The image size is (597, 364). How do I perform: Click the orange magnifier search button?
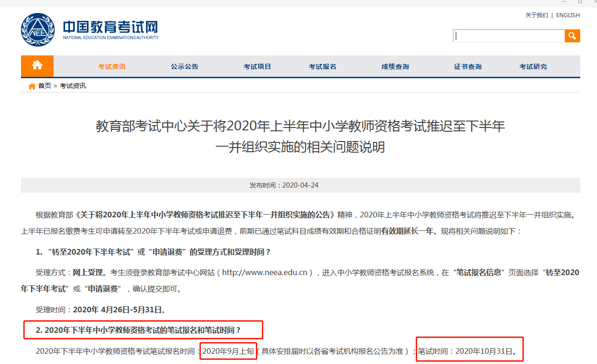(572, 36)
